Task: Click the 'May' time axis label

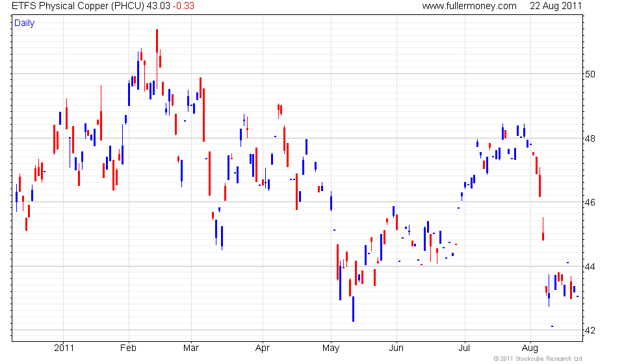Action: (x=331, y=348)
